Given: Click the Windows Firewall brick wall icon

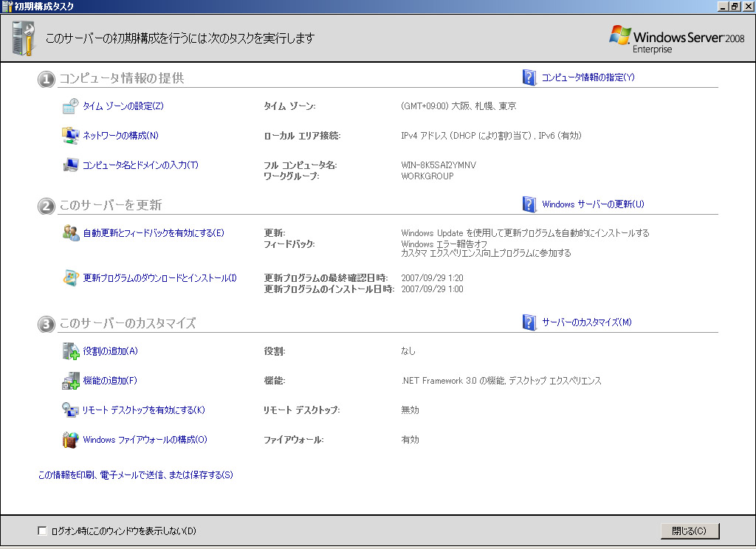Looking at the screenshot, I should pyautogui.click(x=70, y=440).
